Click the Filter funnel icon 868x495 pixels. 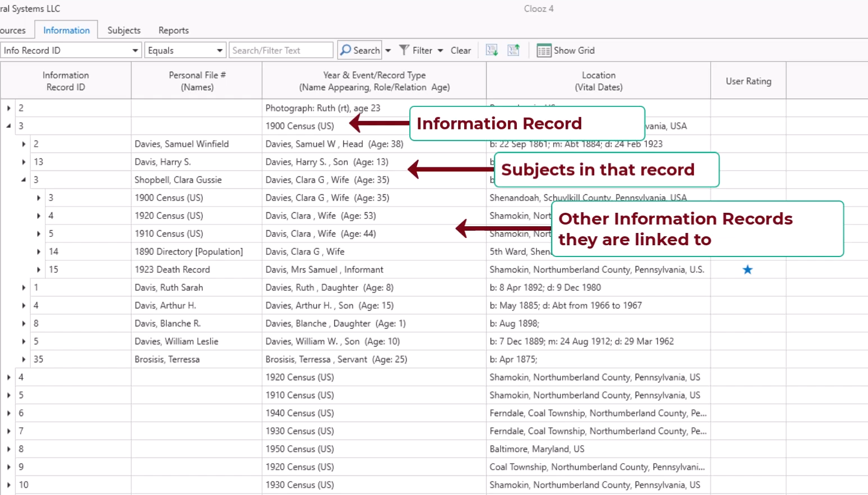[x=404, y=50]
